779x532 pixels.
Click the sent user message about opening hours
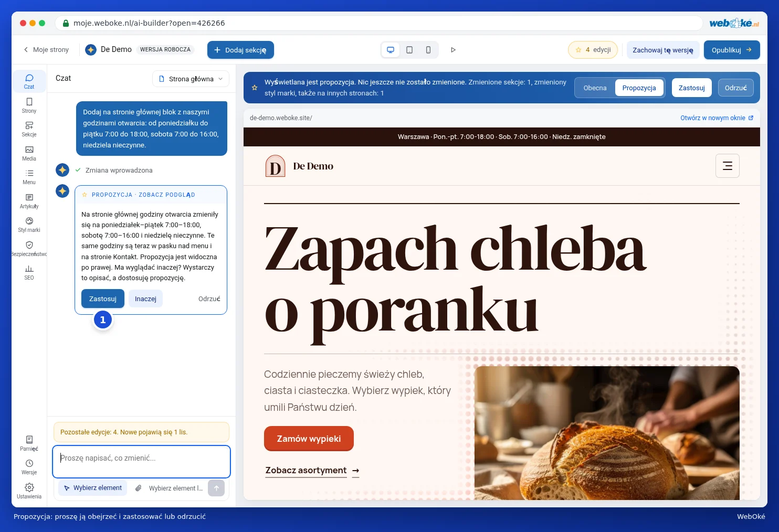click(152, 129)
